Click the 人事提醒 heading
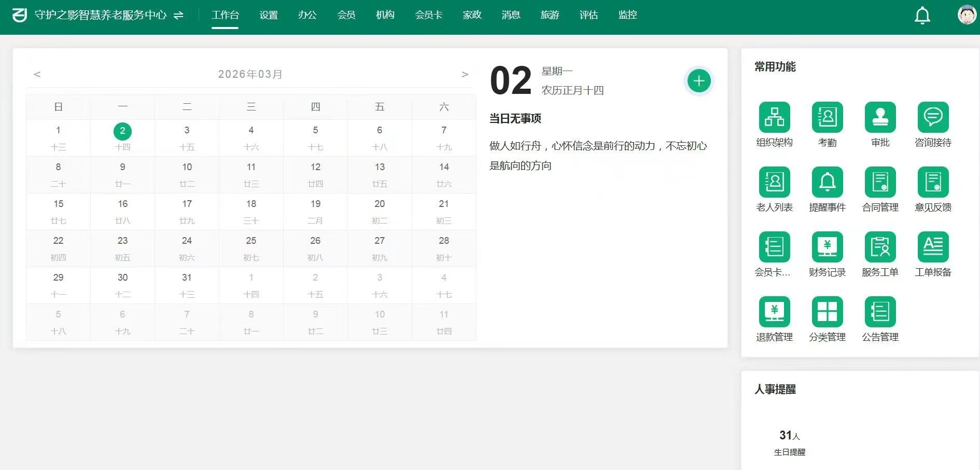980x470 pixels. coord(775,389)
